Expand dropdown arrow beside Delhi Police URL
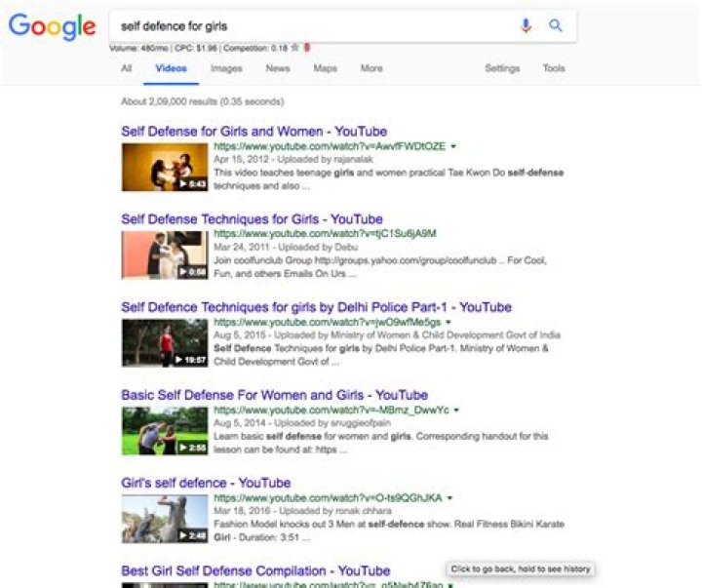The image size is (702, 588). coord(448,322)
